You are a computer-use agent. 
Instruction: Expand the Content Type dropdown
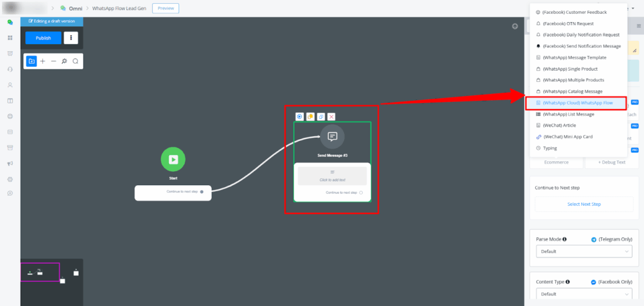click(x=584, y=294)
